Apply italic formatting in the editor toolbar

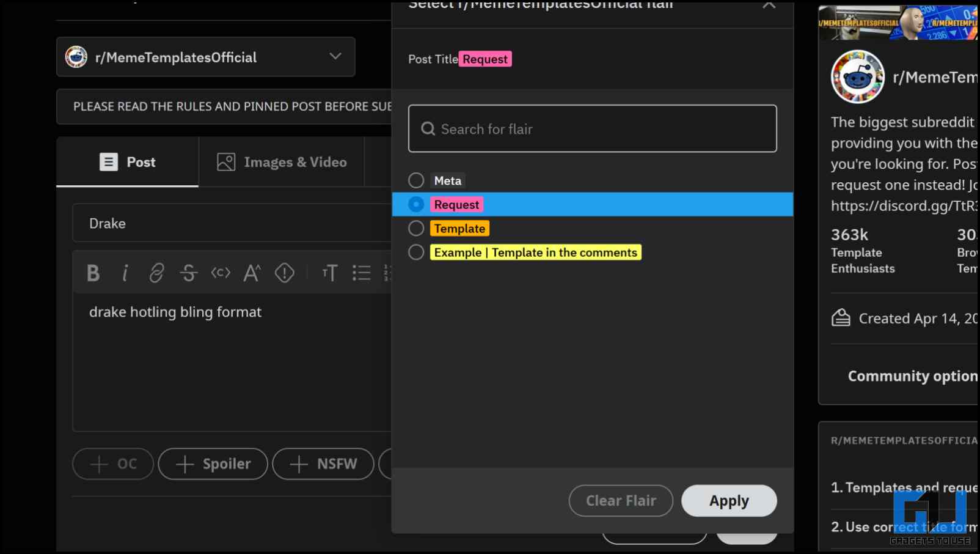(125, 273)
